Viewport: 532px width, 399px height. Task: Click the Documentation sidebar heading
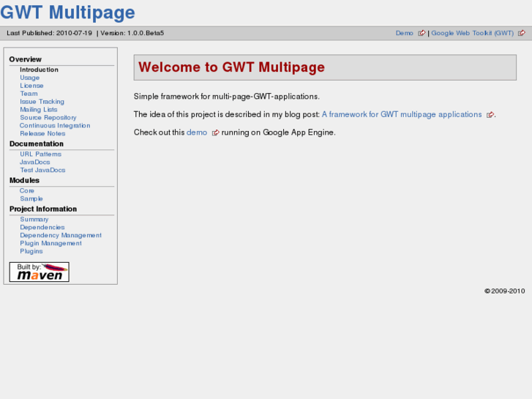pyautogui.click(x=37, y=144)
